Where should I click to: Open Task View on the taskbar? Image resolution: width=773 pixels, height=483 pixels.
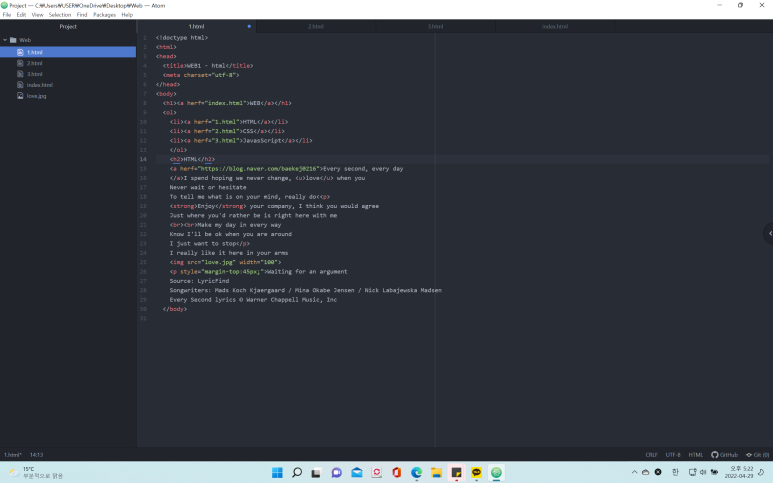tap(316, 473)
